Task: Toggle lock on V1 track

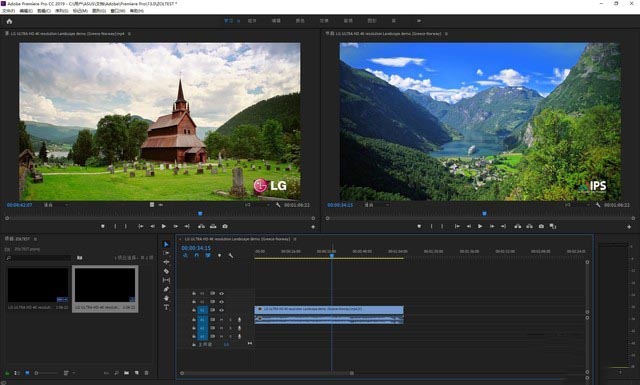Action: [194, 310]
